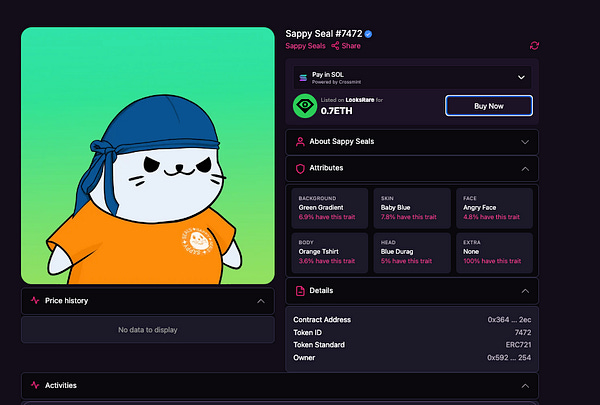
Task: Collapse the Attributes section chevron
Action: [x=525, y=169]
